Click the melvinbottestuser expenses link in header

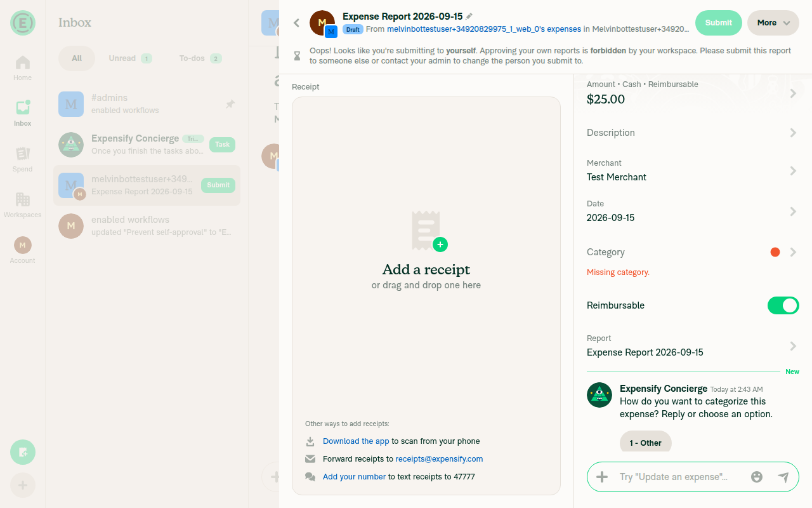pos(484,29)
